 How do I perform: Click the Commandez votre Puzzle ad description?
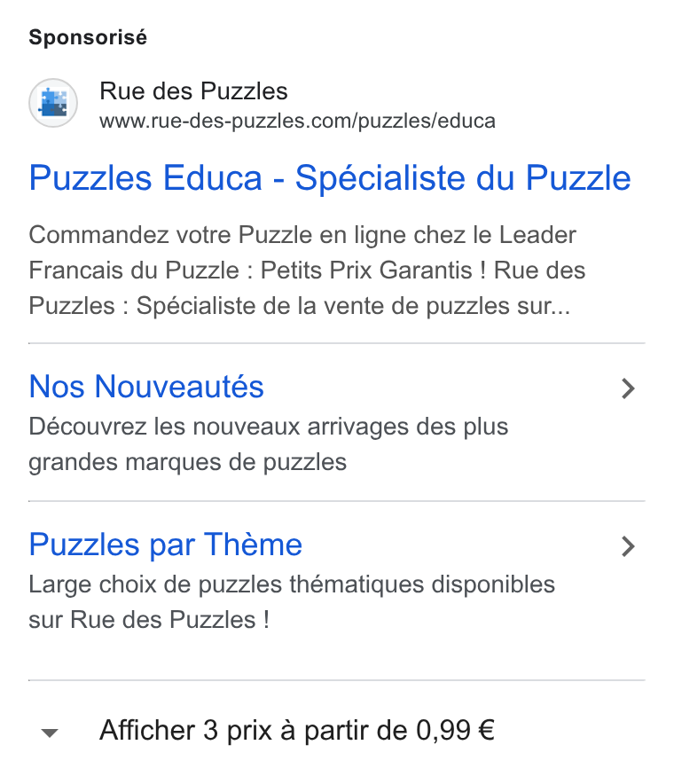coord(307,270)
